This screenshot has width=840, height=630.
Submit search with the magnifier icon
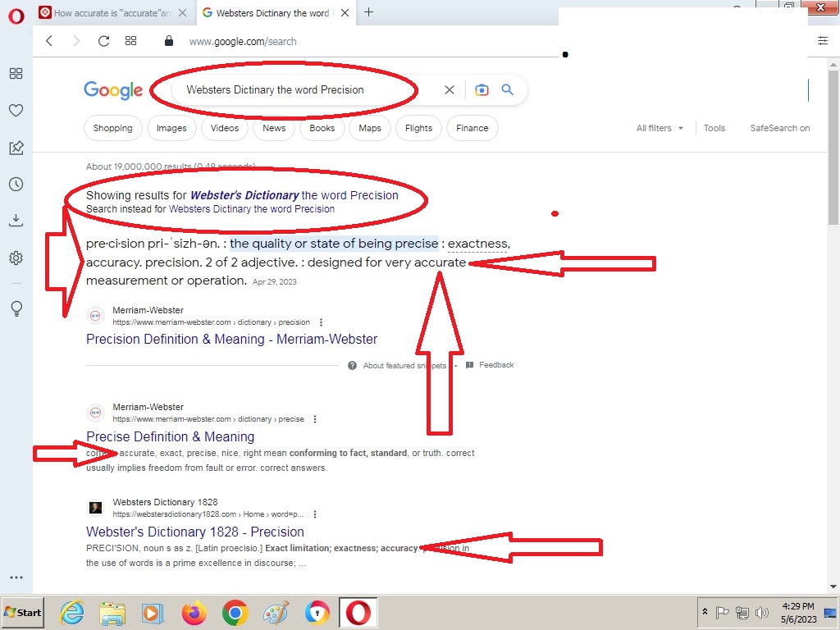click(507, 89)
